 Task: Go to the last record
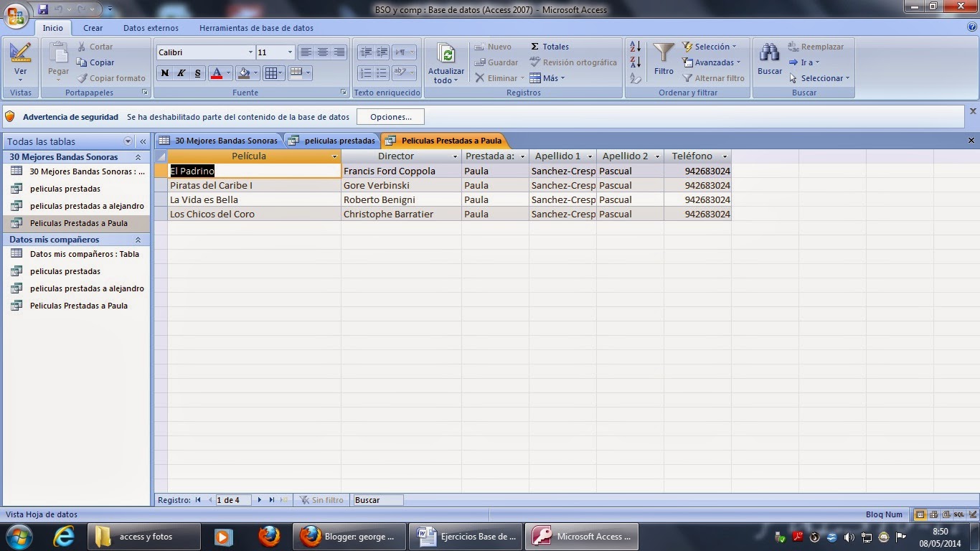[272, 500]
